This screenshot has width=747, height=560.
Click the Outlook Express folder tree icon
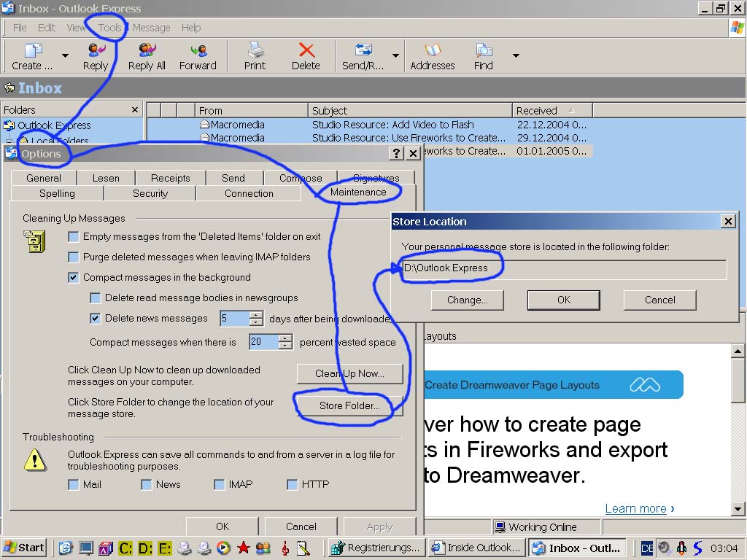point(9,125)
